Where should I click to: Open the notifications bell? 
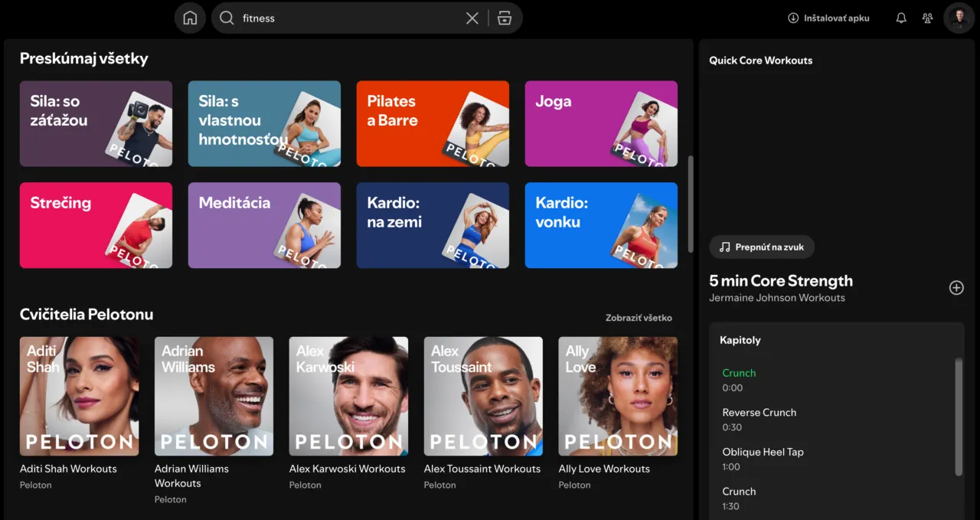[x=901, y=18]
